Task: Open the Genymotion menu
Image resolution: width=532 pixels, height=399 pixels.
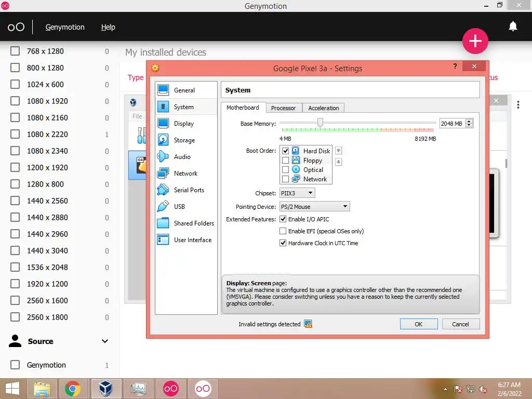Action: coord(65,27)
